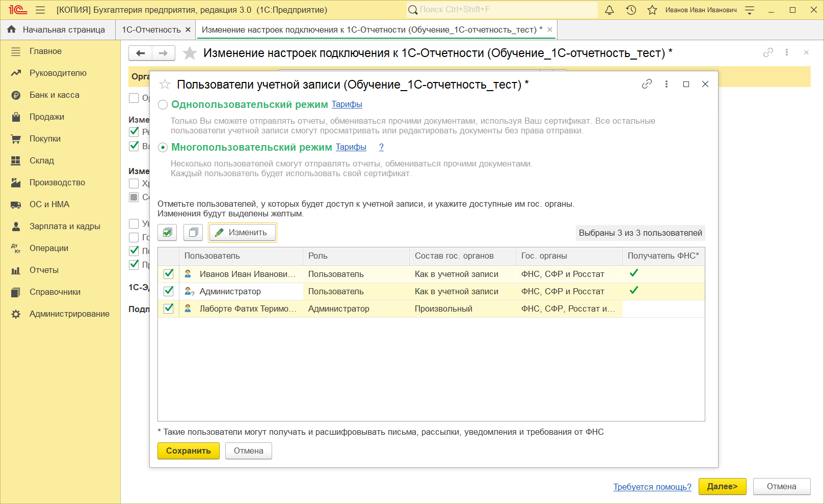Open the 1C main menu logo
The image size is (824, 504).
click(18, 10)
